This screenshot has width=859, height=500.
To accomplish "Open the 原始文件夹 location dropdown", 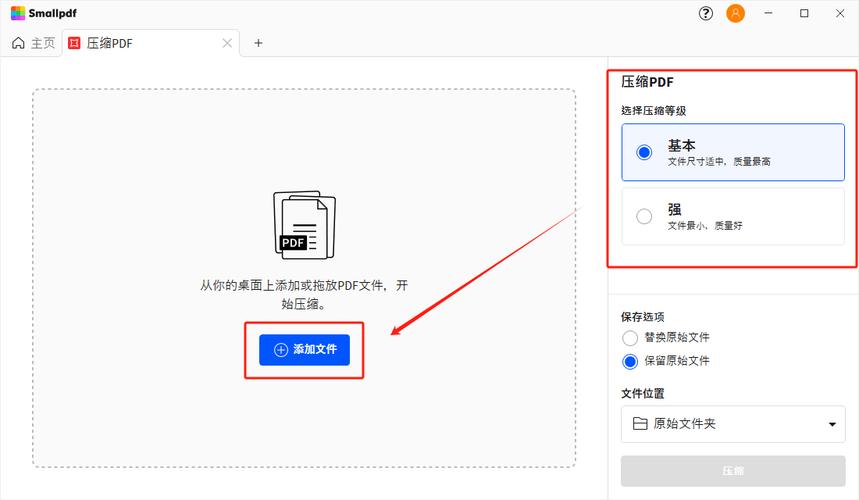I will (x=733, y=424).
